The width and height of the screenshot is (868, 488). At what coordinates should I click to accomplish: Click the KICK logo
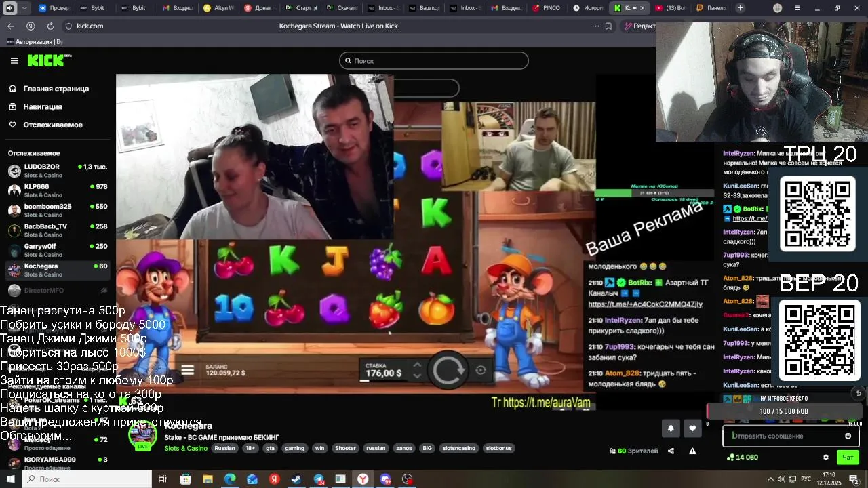49,60
